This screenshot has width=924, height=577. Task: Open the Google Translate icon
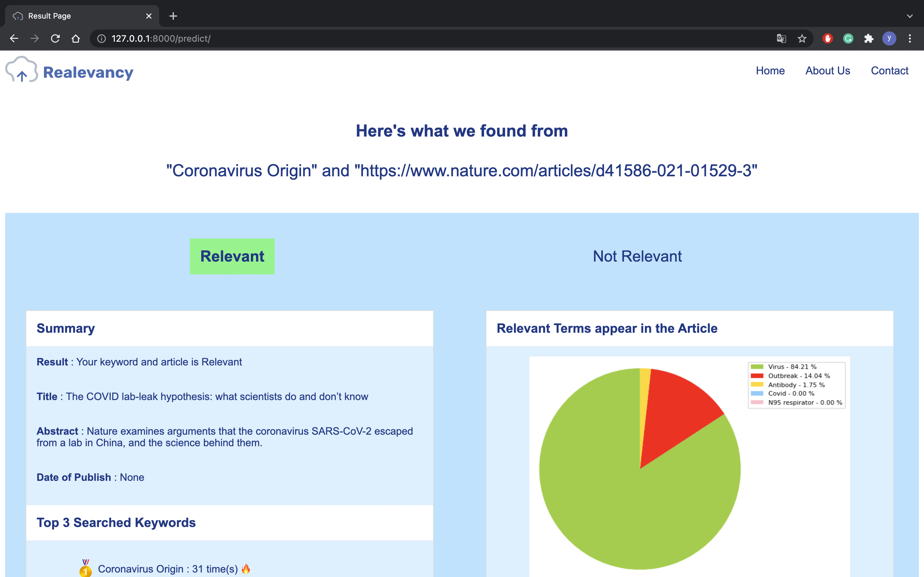pyautogui.click(x=781, y=38)
